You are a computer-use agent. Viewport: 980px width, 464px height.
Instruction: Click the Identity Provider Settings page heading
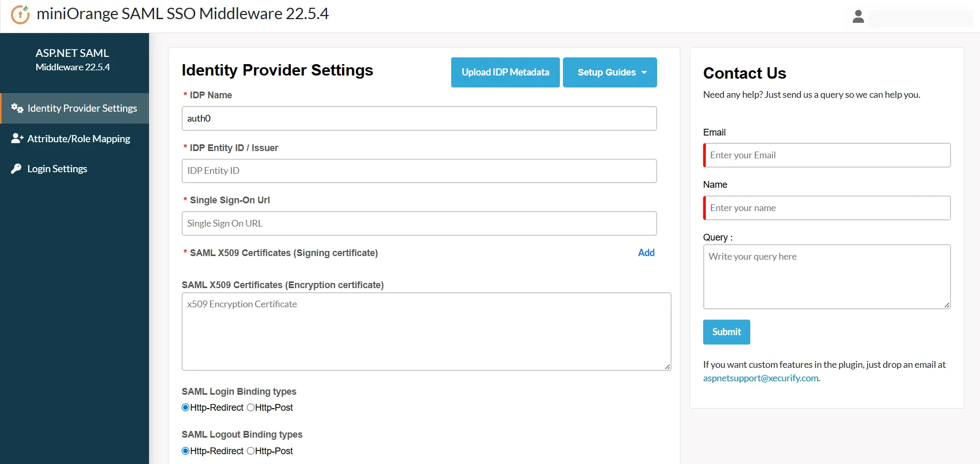[x=277, y=70]
